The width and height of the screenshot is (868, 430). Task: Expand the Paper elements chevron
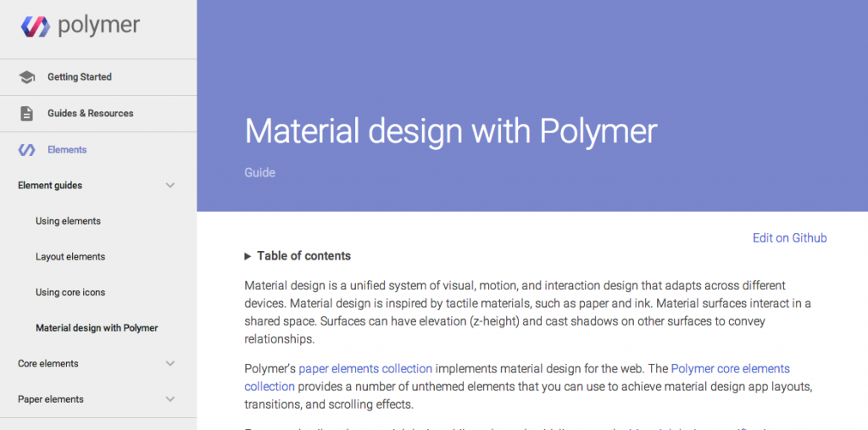point(170,399)
